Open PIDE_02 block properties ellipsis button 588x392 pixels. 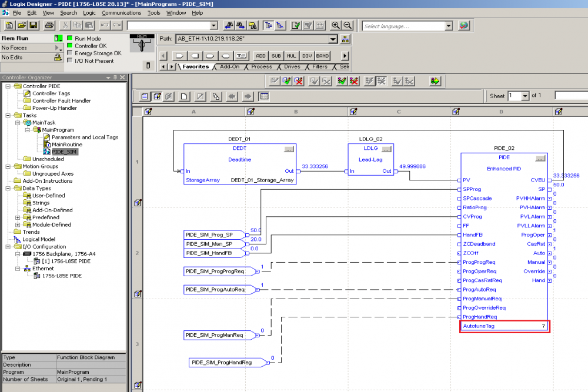pyautogui.click(x=540, y=159)
